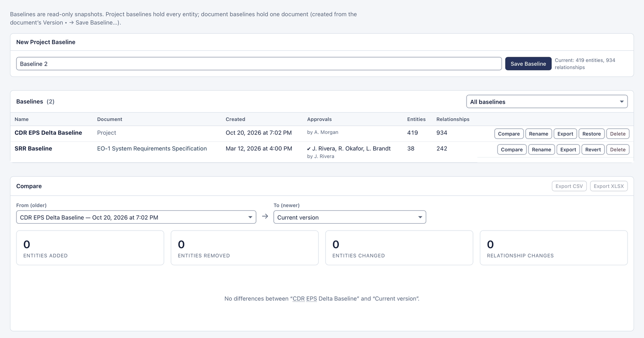Viewport: 644px width, 338px height.
Task: Open the From (older) baseline dropdown
Action: [136, 217]
